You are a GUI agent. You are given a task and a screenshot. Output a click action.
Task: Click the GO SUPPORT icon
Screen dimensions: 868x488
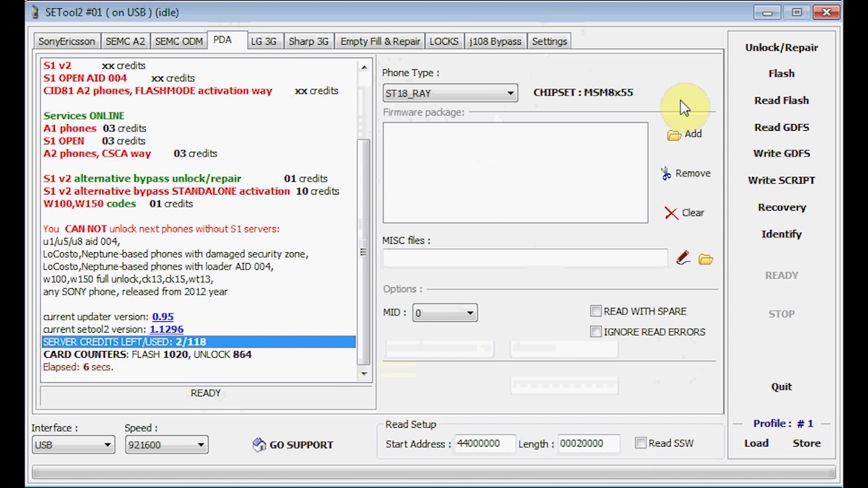[x=259, y=445]
